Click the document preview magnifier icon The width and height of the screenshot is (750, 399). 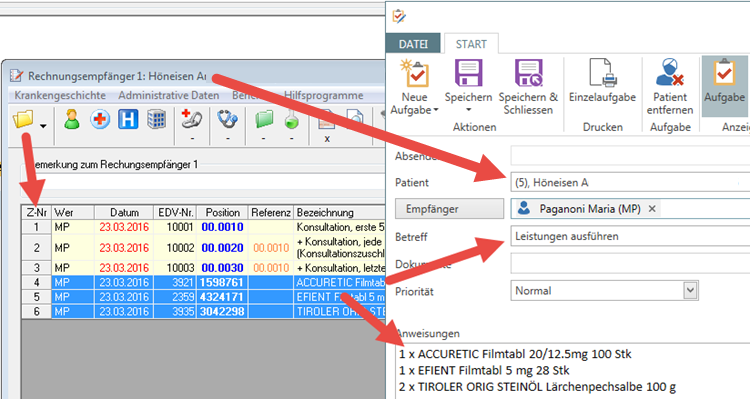[354, 119]
